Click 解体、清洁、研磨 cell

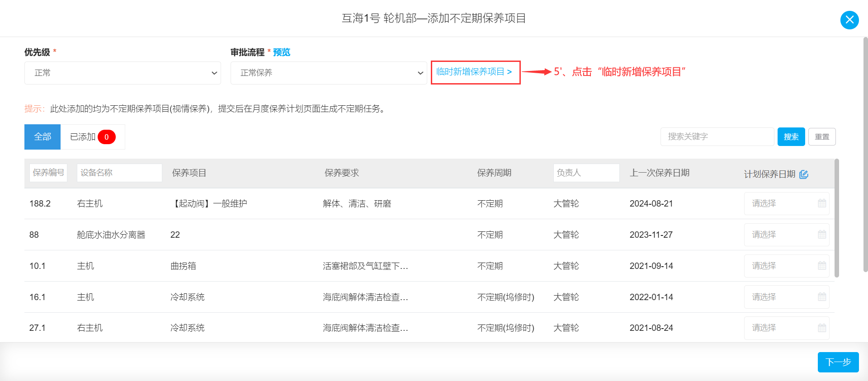pyautogui.click(x=357, y=204)
